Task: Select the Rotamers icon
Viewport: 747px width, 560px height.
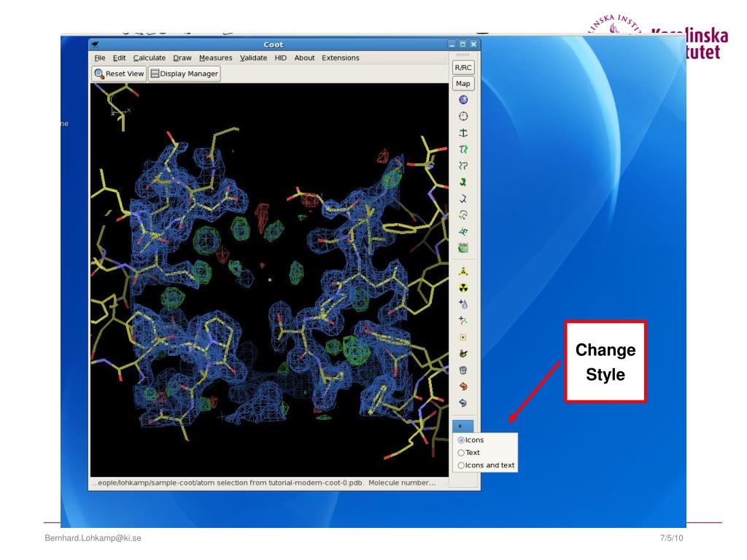Action: click(x=463, y=198)
